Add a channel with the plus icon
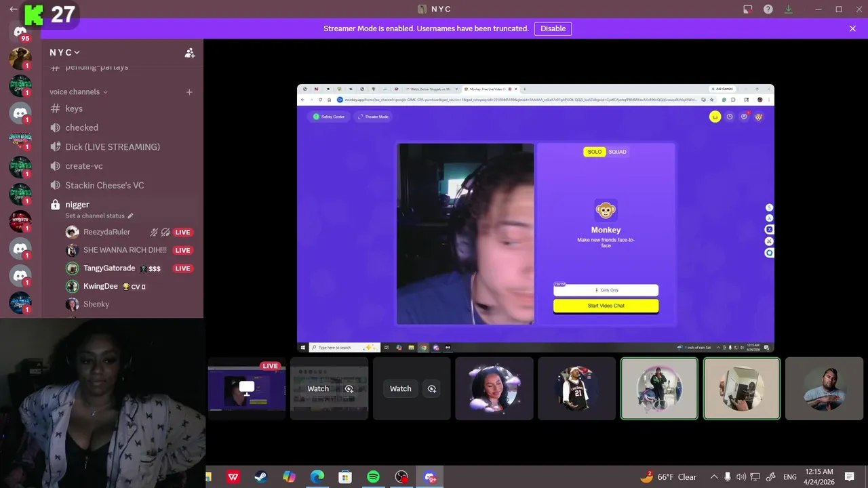 tap(189, 92)
